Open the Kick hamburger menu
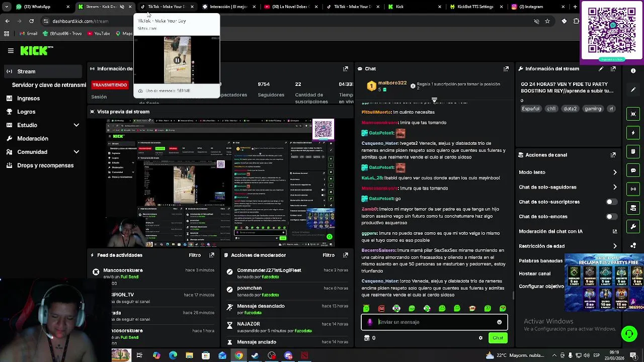This screenshot has height=362, width=644. (11, 50)
